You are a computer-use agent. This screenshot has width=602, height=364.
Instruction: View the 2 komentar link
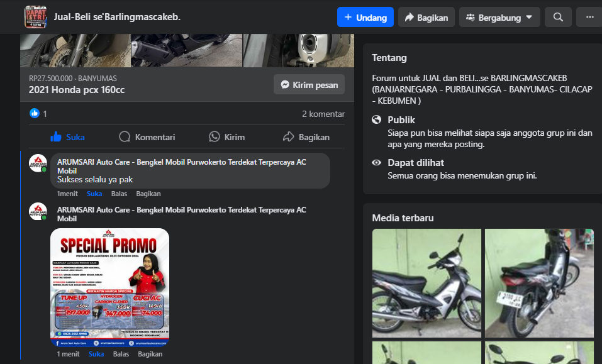[x=323, y=114]
